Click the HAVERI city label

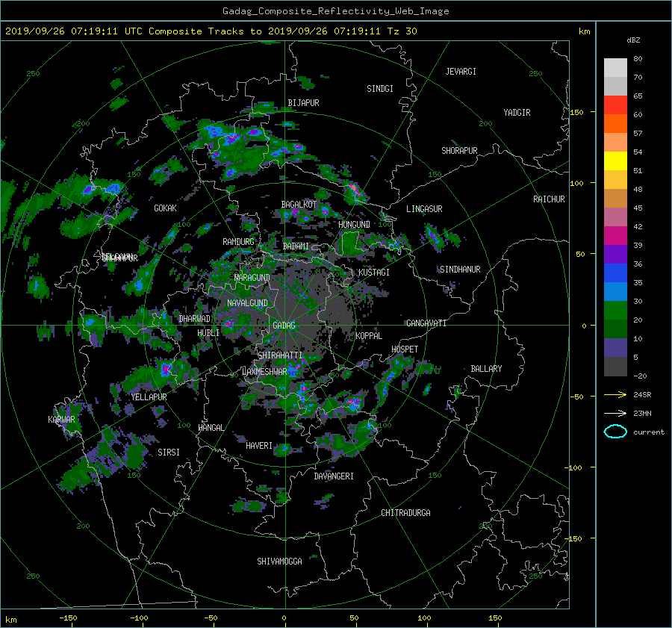259,446
